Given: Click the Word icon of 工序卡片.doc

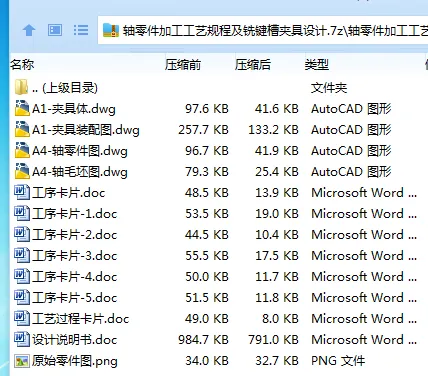Looking at the screenshot, I should point(22,192).
